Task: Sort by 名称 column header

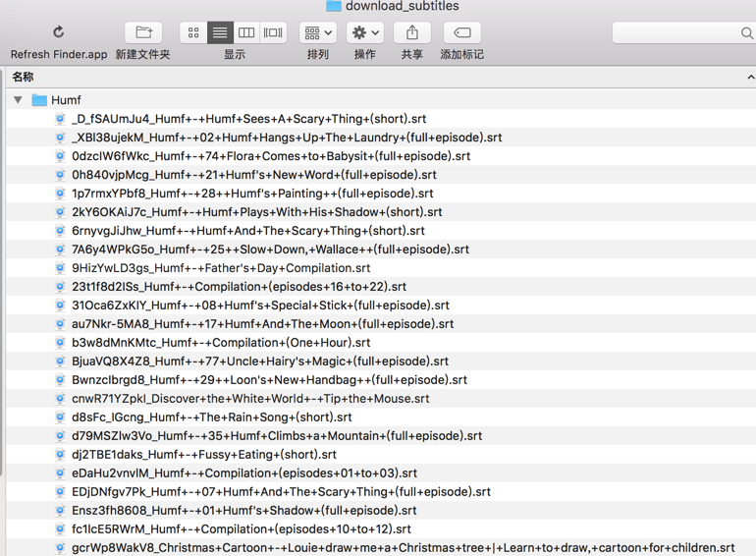Action: coord(24,77)
